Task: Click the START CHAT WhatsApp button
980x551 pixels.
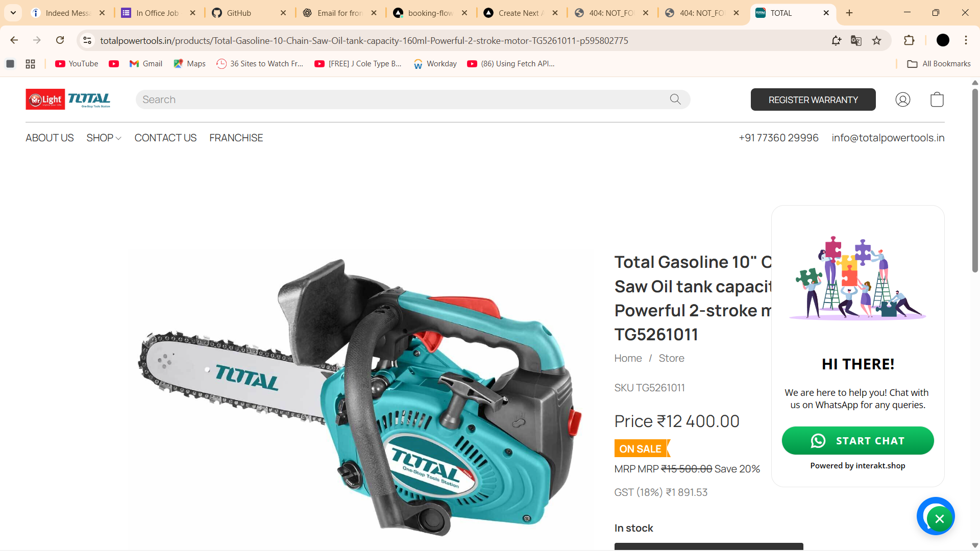Action: 857,440
